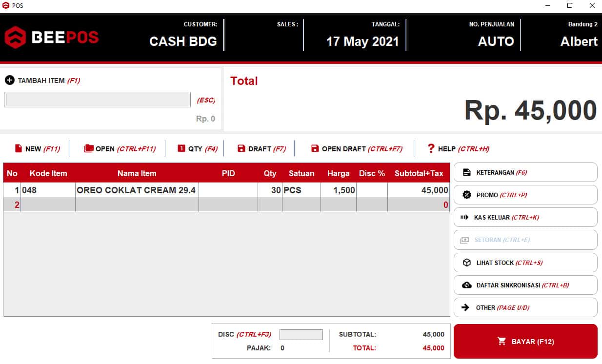602x364 pixels.
Task: Click the NEW document icon
Action: tap(19, 148)
